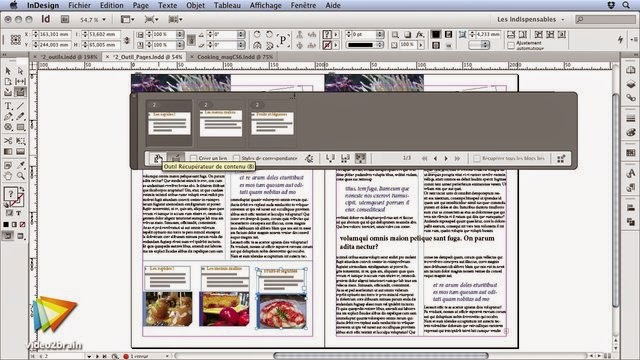Open the Objet menu

pyautogui.click(x=196, y=5)
